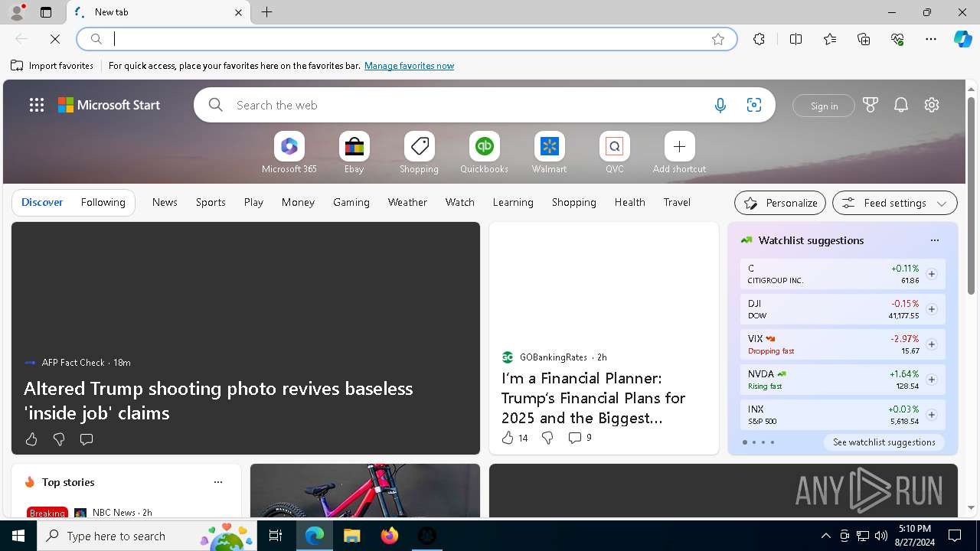This screenshot has width=980, height=551.
Task: Click the Personalize button
Action: coord(780,203)
